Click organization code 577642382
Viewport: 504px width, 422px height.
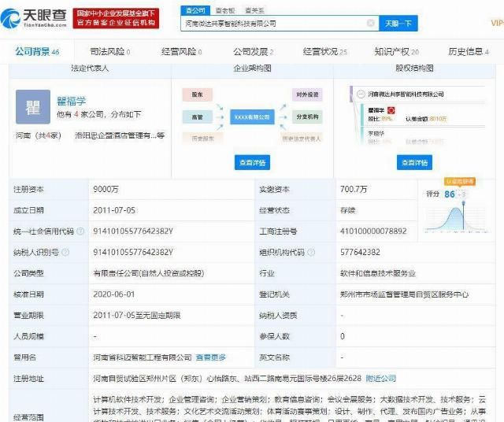[x=360, y=252]
